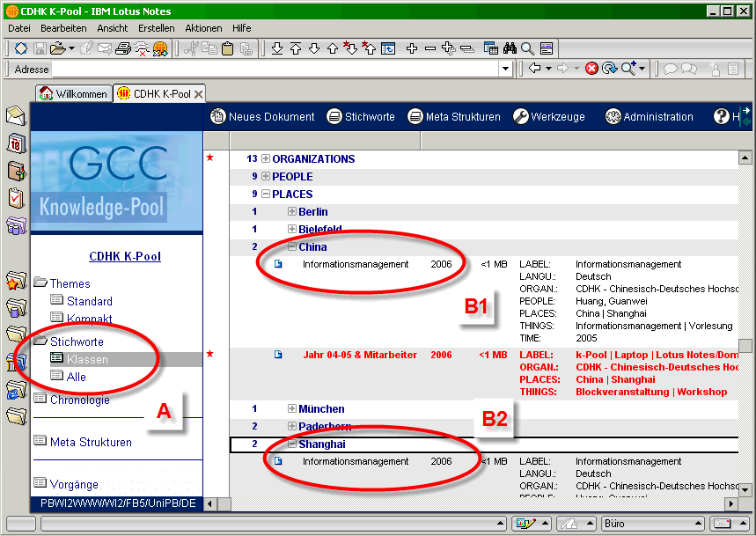This screenshot has width=756, height=536.
Task: Click the Meta Strukturen action bar button
Action: 454,116
